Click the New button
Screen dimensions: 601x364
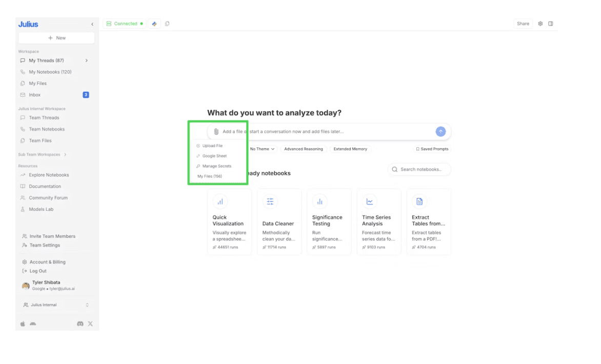click(x=56, y=37)
